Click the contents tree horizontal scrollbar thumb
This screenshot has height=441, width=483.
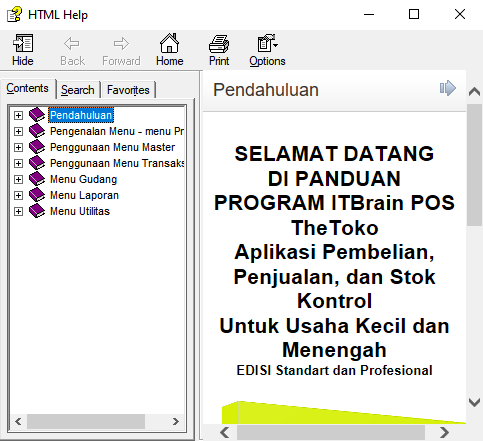pos(86,421)
